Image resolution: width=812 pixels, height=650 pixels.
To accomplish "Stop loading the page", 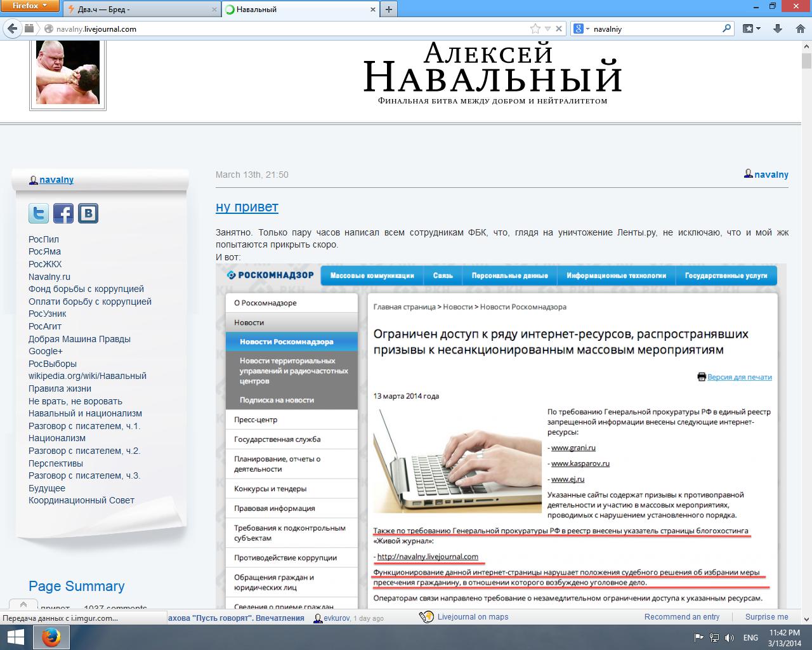I will pos(558,29).
